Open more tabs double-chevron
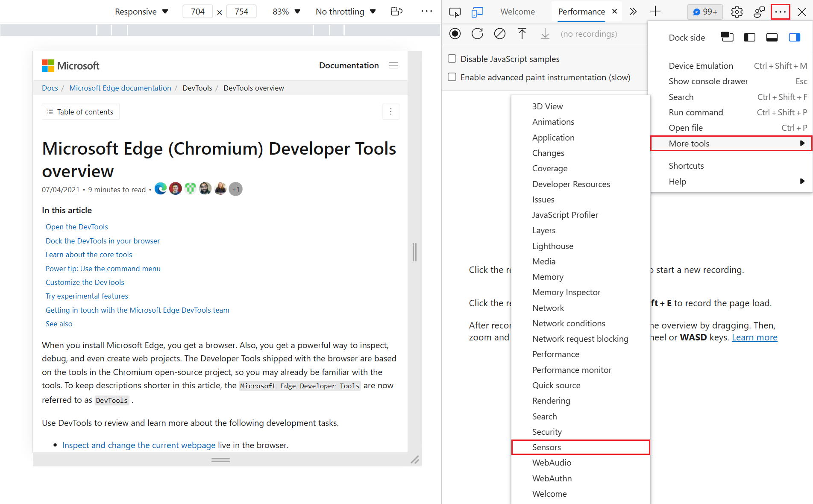The image size is (813, 504). (633, 12)
